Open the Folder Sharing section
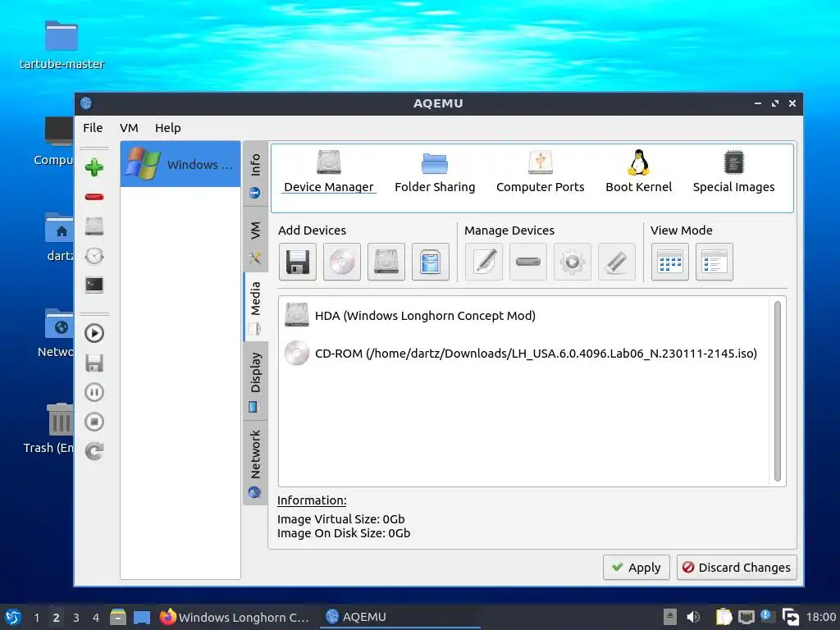 pyautogui.click(x=435, y=171)
